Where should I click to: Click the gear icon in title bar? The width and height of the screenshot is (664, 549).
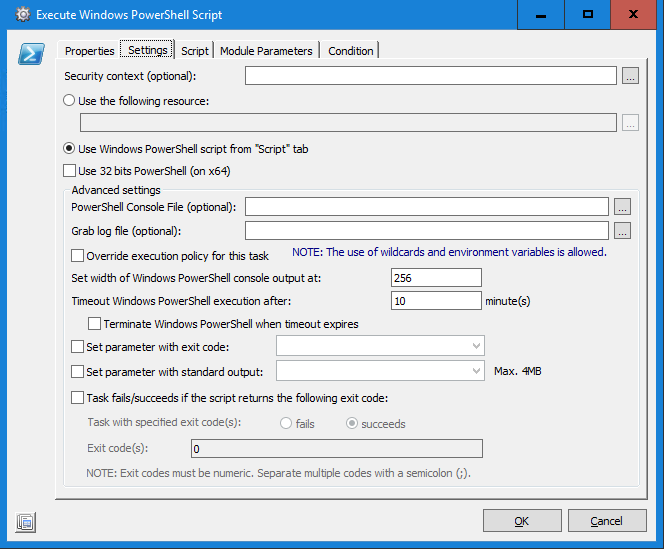[23, 14]
